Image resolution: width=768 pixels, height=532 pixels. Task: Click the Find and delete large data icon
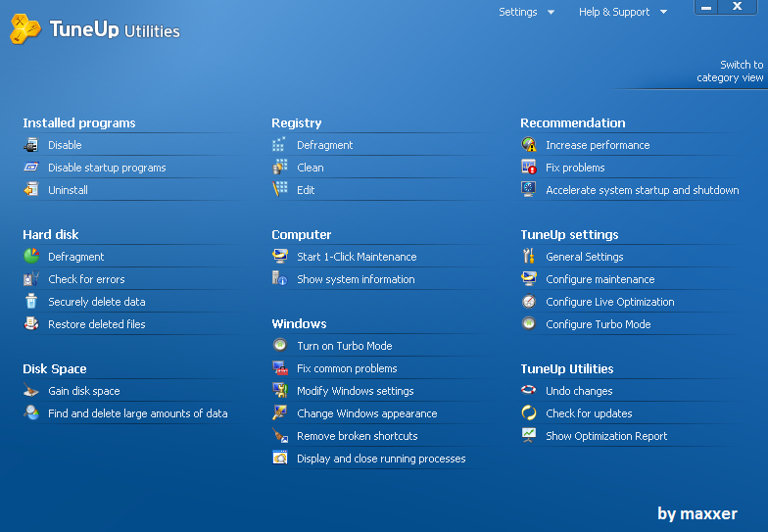point(31,412)
